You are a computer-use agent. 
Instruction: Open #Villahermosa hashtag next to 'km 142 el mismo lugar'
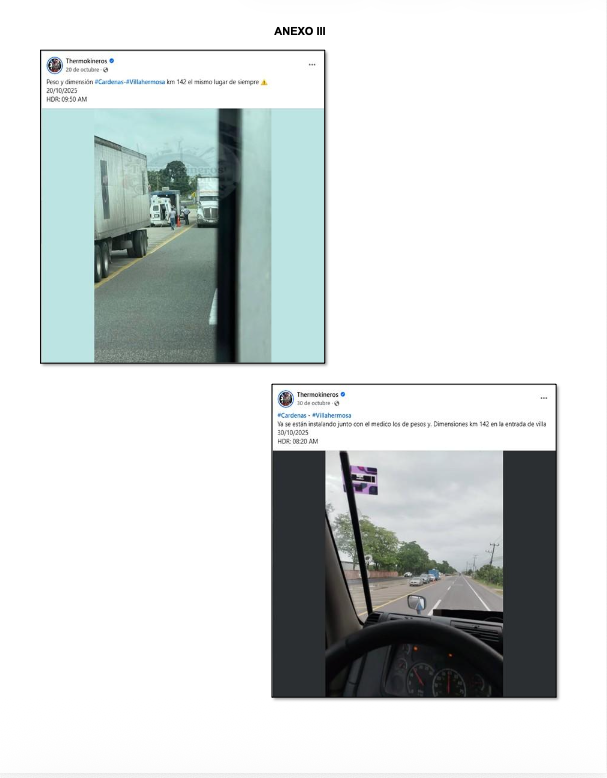click(145, 82)
